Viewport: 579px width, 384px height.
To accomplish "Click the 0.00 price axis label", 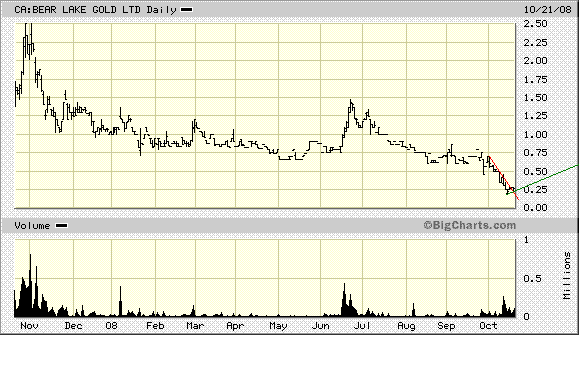I will pos(535,208).
